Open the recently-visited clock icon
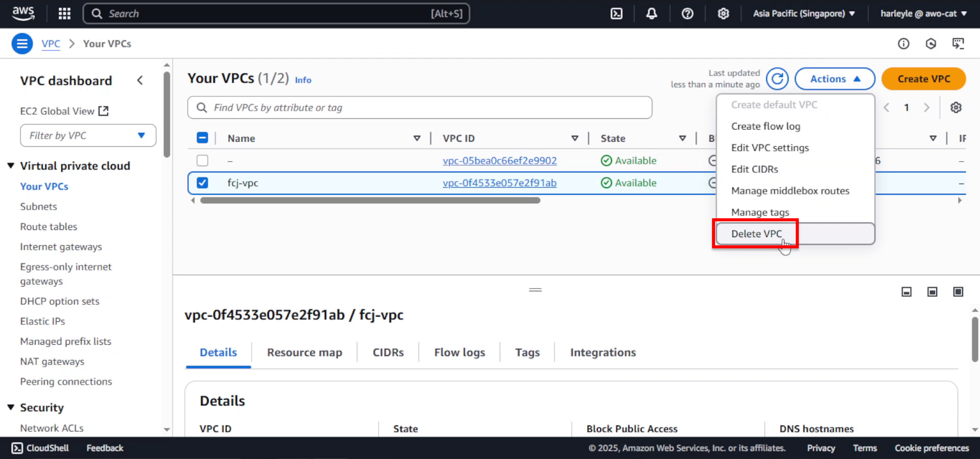 click(x=931, y=44)
